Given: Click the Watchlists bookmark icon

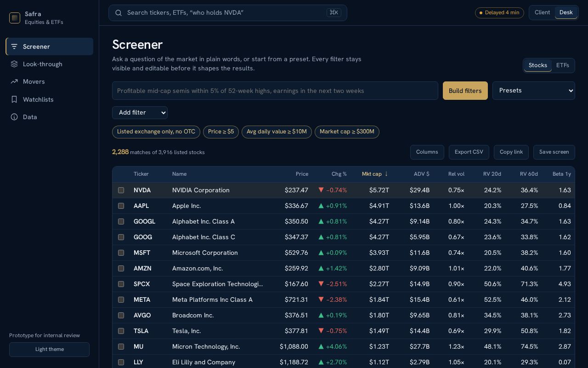Looking at the screenshot, I should [14, 99].
